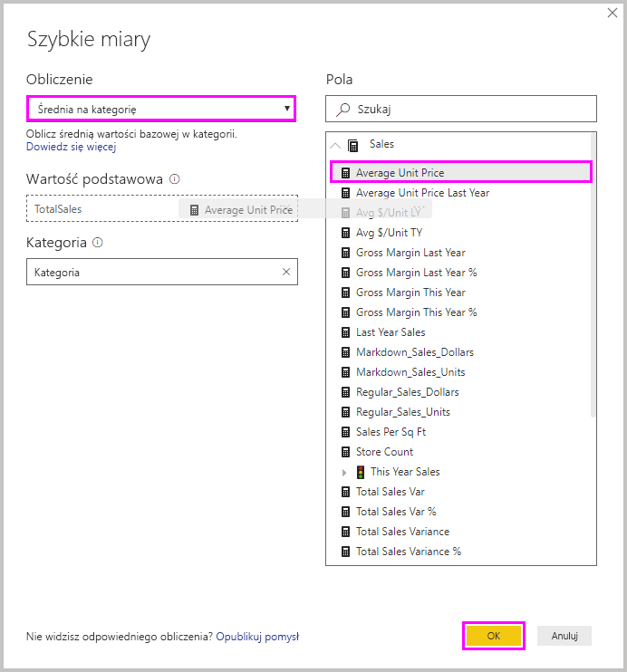Click the measure icon beside Gross Margin This Year

click(345, 293)
